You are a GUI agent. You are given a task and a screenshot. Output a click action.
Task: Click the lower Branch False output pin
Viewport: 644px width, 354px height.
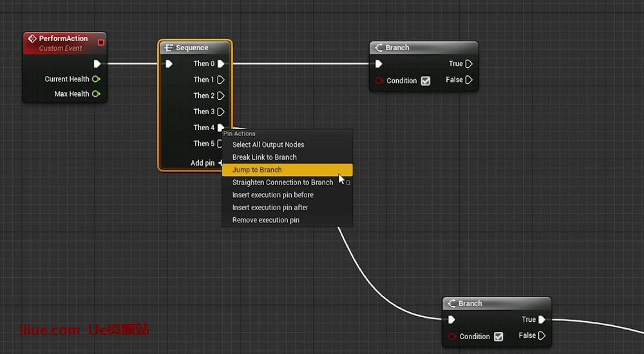[x=542, y=335]
